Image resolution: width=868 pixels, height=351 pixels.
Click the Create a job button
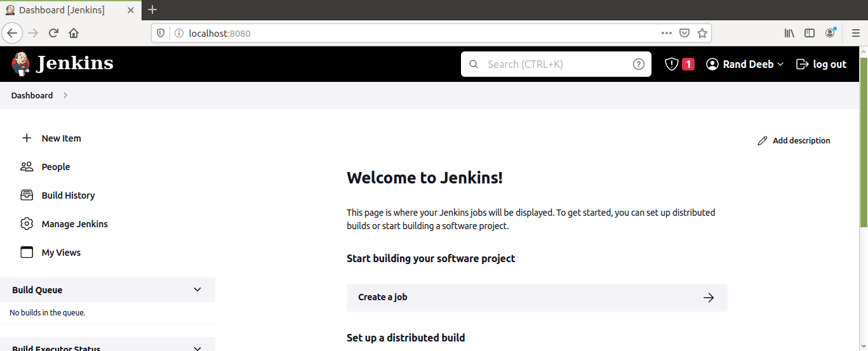(537, 297)
